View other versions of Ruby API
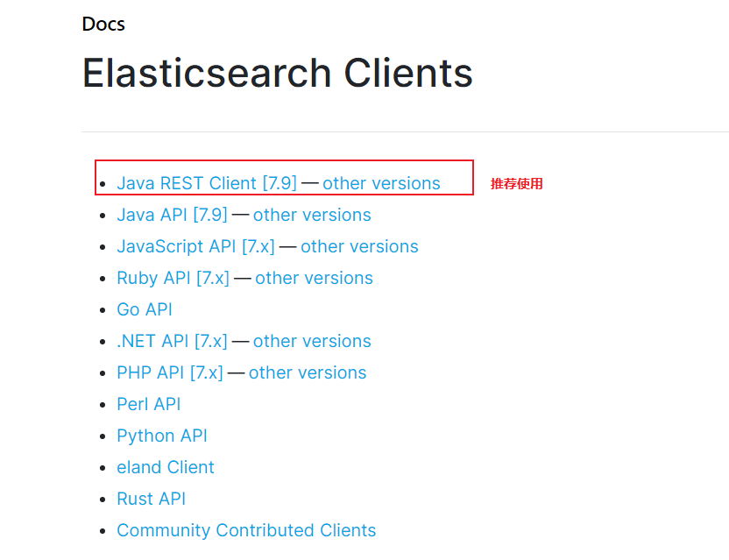The image size is (729, 560). (x=314, y=278)
